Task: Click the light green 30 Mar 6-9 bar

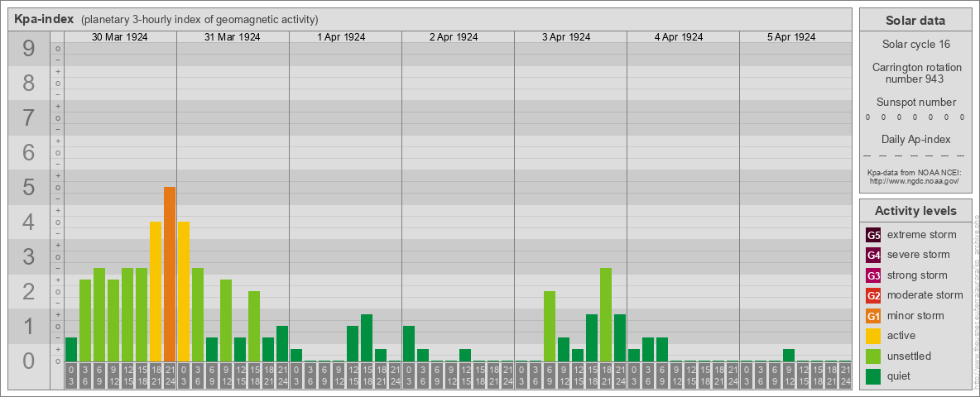Action: pos(99,314)
